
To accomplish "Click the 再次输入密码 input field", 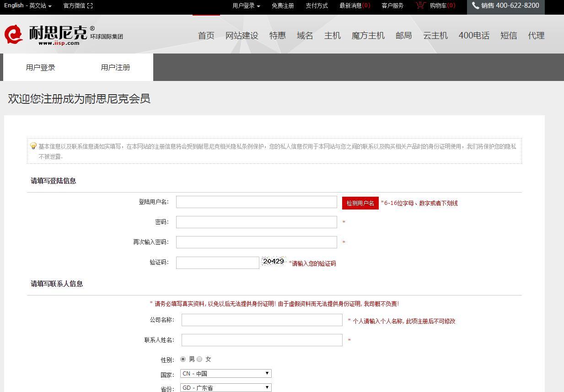I will [x=257, y=242].
